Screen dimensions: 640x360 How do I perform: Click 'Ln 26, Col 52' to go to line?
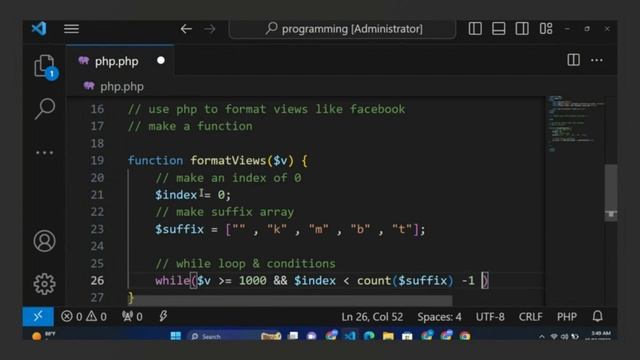tap(372, 317)
